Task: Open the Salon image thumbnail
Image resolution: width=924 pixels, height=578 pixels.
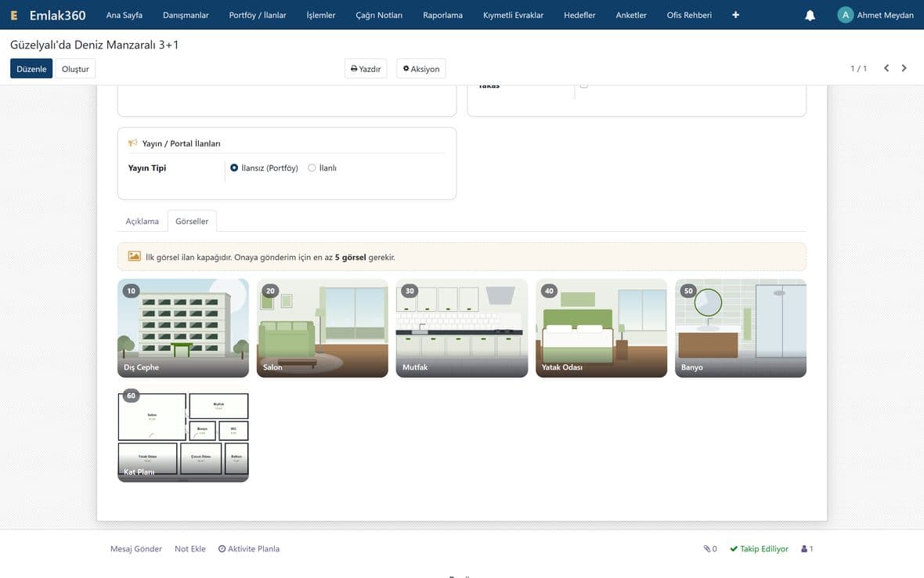Action: 323,328
